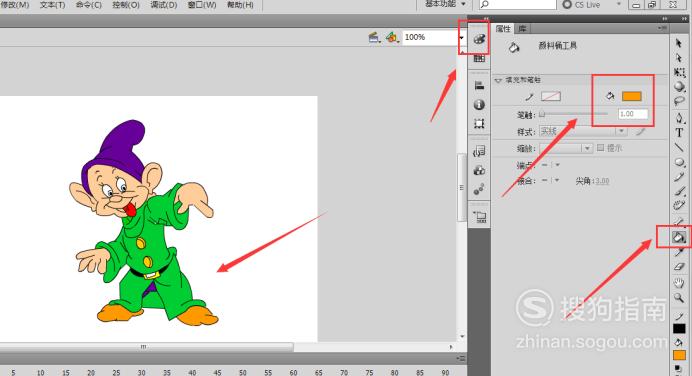Open the Swatches panel icon
The width and height of the screenshot is (692, 376).
(x=479, y=58)
